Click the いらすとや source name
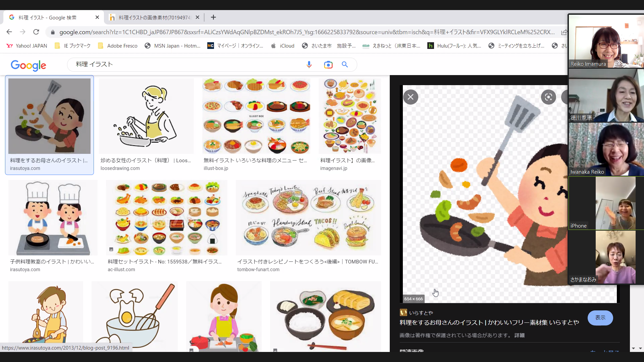Viewport: 644px width, 362px height. coord(421,313)
